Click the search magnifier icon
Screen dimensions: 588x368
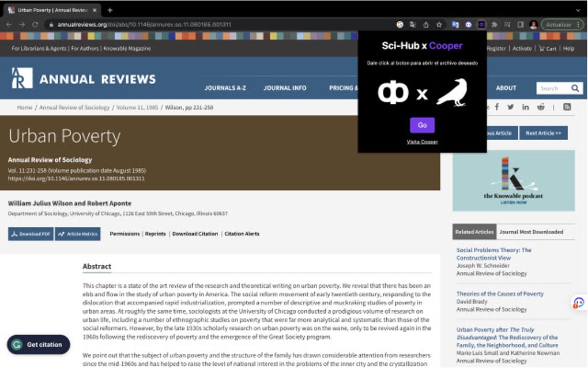[x=575, y=88]
